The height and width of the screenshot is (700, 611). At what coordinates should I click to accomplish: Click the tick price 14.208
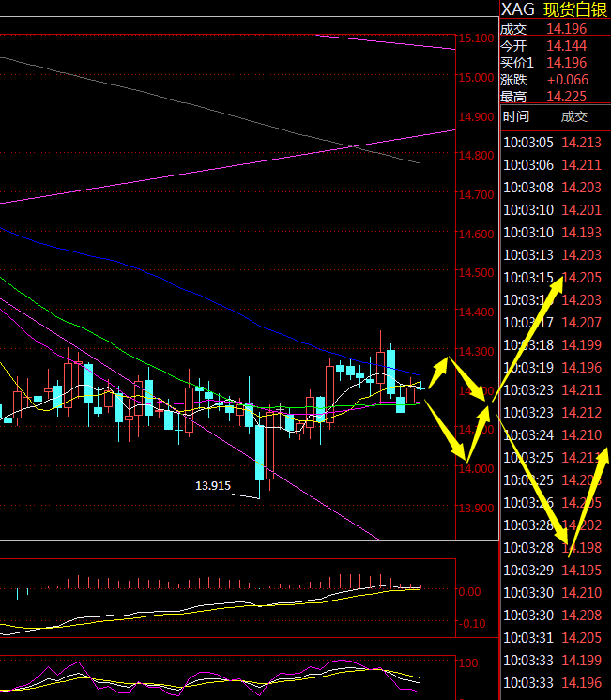582,616
